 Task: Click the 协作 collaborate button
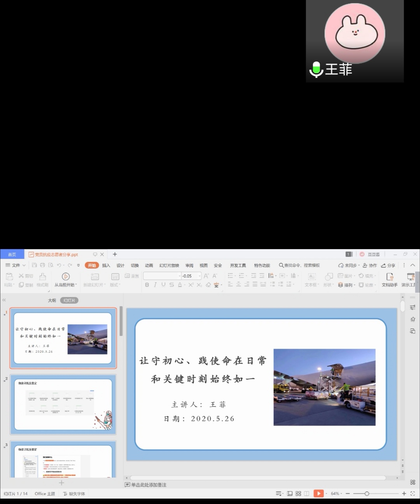[370, 265]
